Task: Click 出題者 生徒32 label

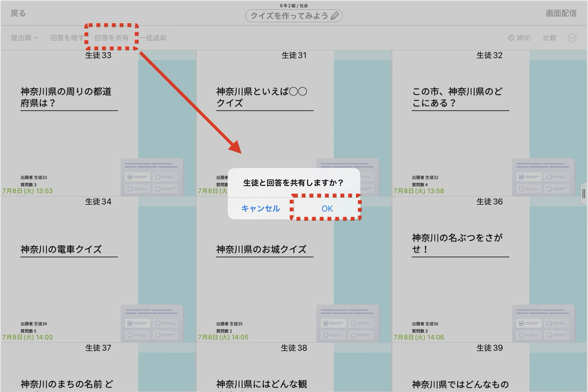Action: [x=425, y=177]
